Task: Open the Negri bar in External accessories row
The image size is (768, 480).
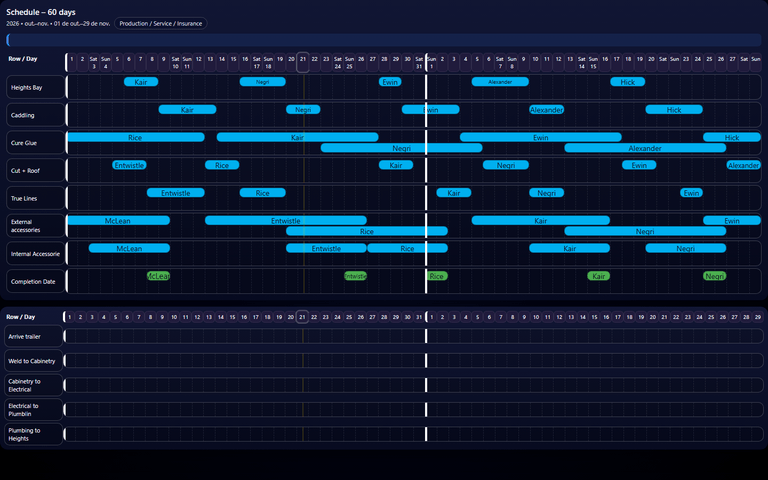Action: pos(645,231)
